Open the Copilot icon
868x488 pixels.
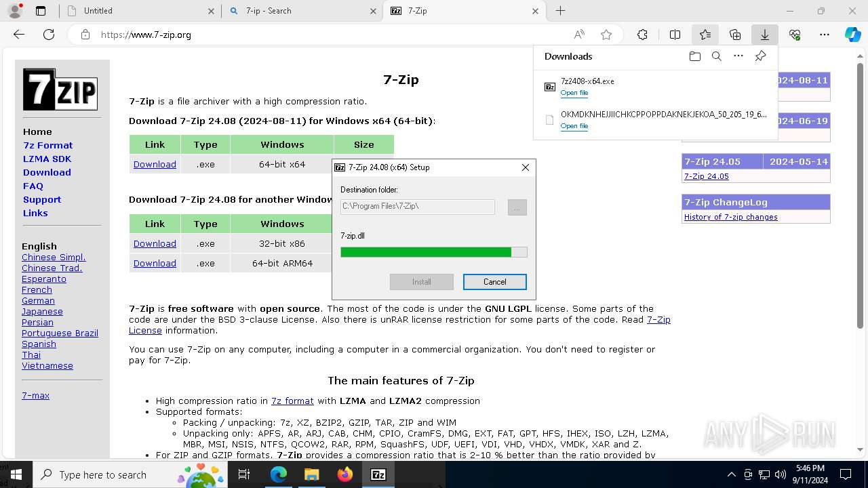(x=853, y=35)
